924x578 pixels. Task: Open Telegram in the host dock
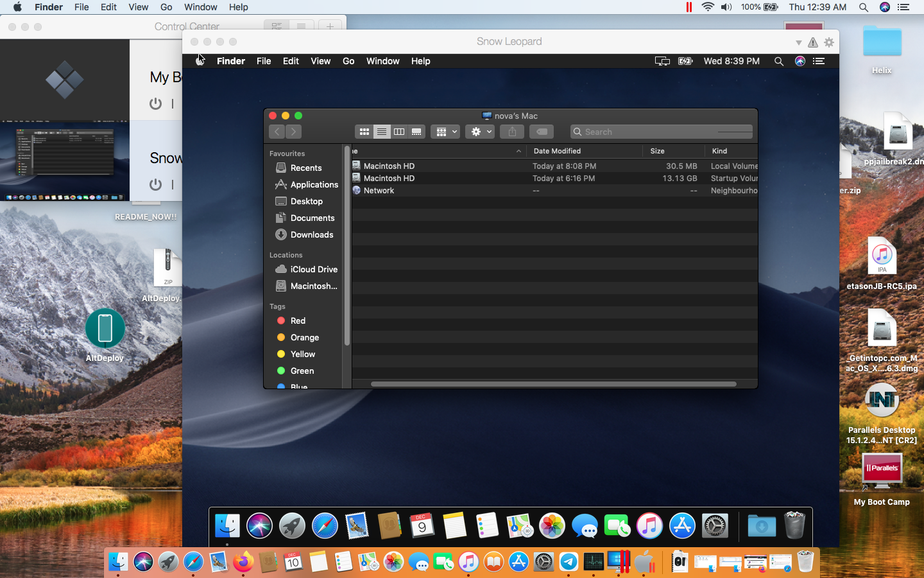pyautogui.click(x=569, y=563)
